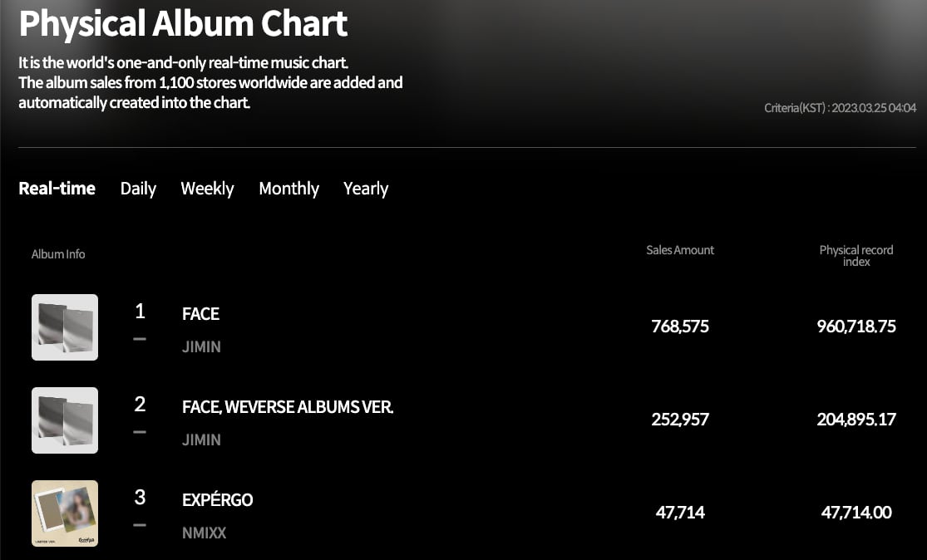Click the rank 1 FACE album cover
Image resolution: width=927 pixels, height=560 pixels.
pyautogui.click(x=65, y=327)
